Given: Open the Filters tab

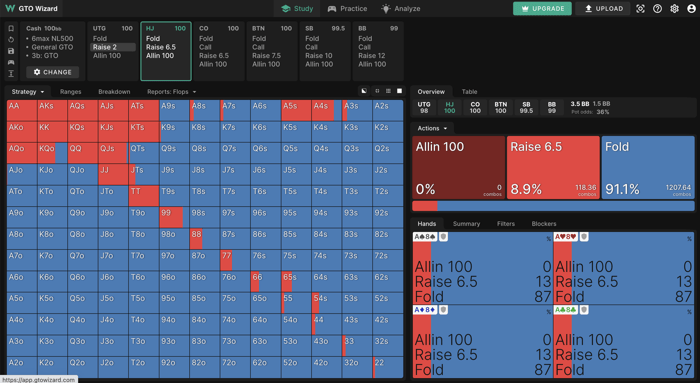Looking at the screenshot, I should (506, 224).
